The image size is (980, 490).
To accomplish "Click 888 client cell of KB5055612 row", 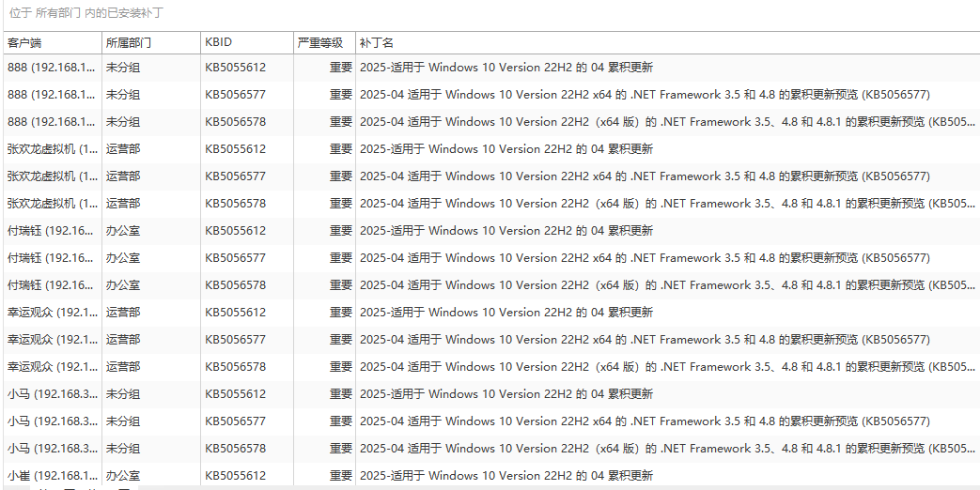I will coord(53,68).
